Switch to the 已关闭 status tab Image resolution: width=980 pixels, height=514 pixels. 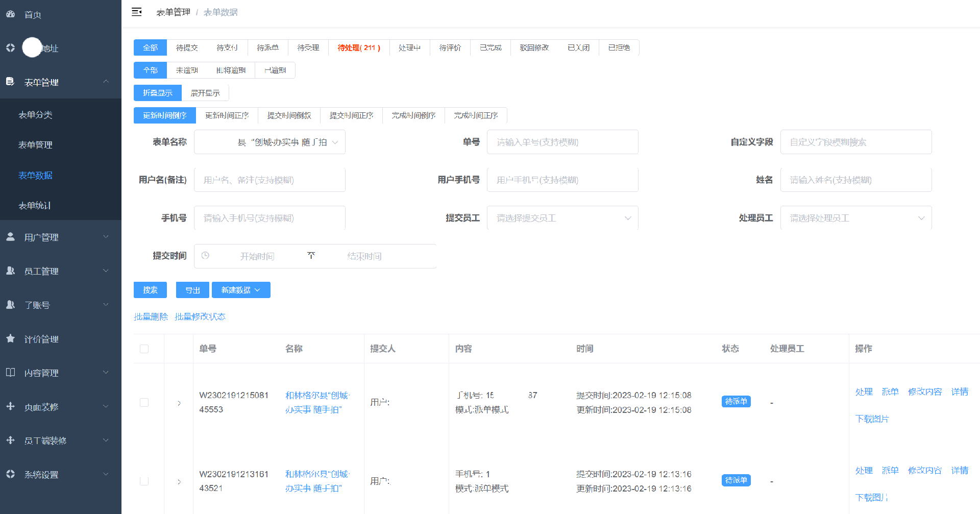(x=578, y=47)
